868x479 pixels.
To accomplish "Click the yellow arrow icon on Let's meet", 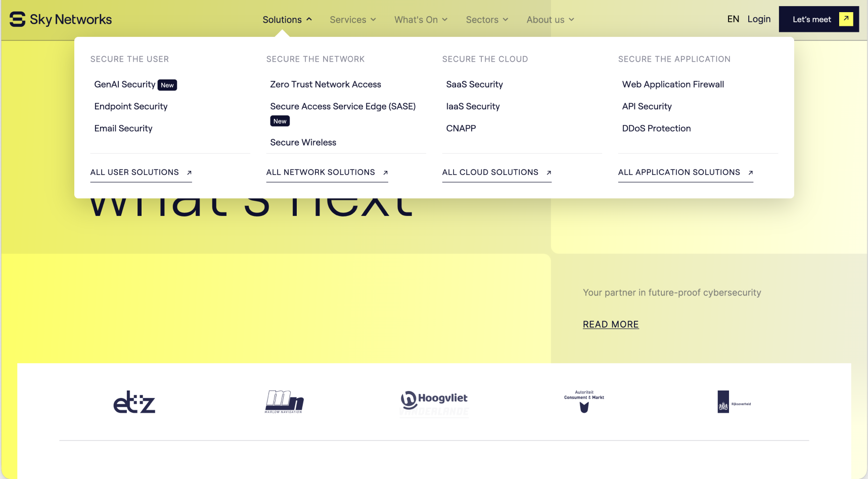I will pos(846,19).
